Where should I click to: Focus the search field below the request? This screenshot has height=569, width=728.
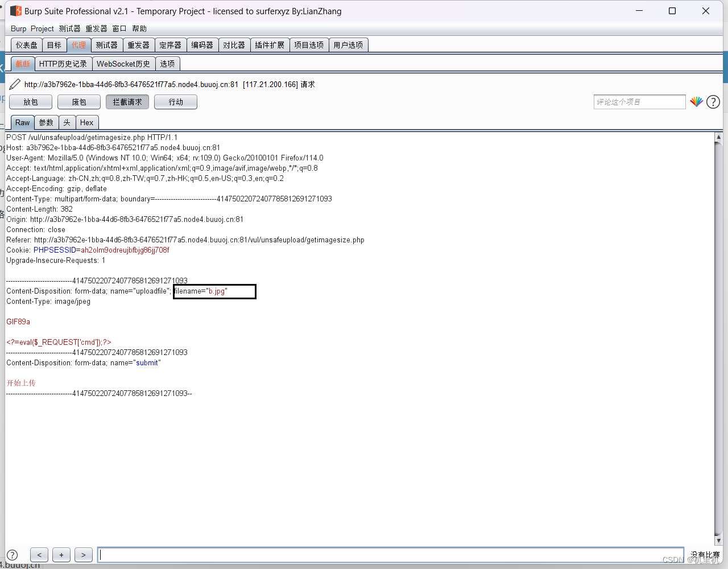(x=391, y=555)
